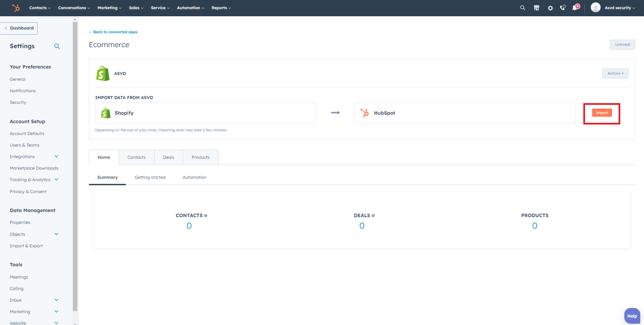Open Privacy & Consent settings
This screenshot has height=325, width=644.
coord(28,192)
